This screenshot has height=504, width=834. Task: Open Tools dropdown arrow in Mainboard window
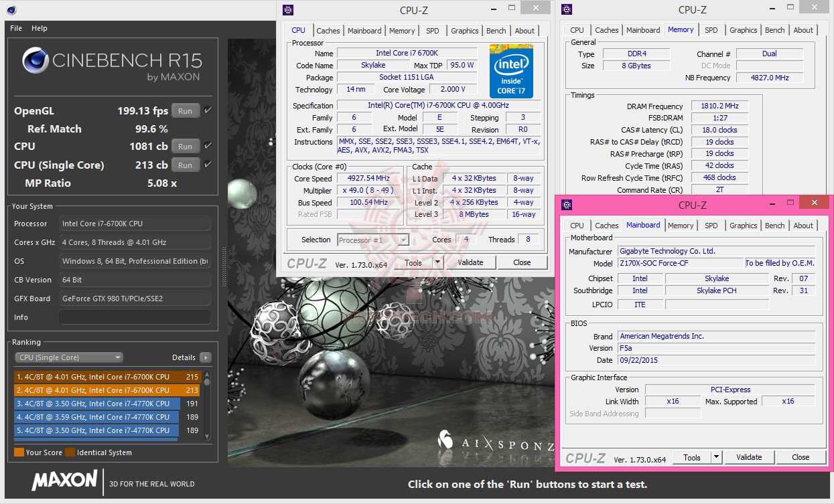coord(716,457)
